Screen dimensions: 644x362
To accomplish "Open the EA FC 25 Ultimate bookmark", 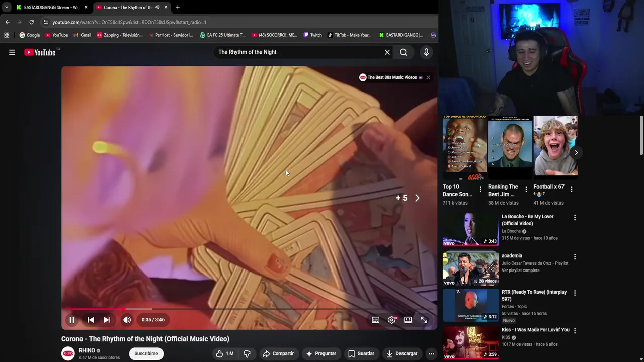I will pyautogui.click(x=222, y=35).
